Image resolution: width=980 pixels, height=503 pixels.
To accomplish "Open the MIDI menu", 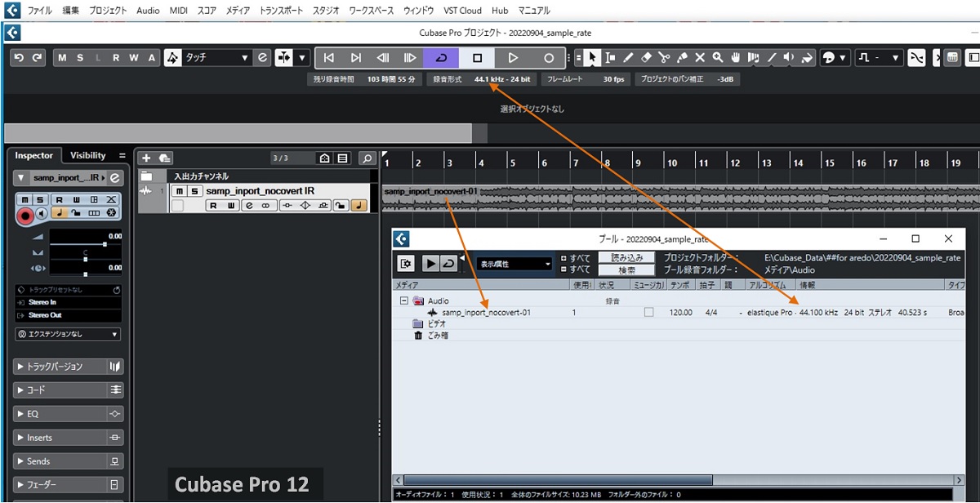I will point(178,11).
